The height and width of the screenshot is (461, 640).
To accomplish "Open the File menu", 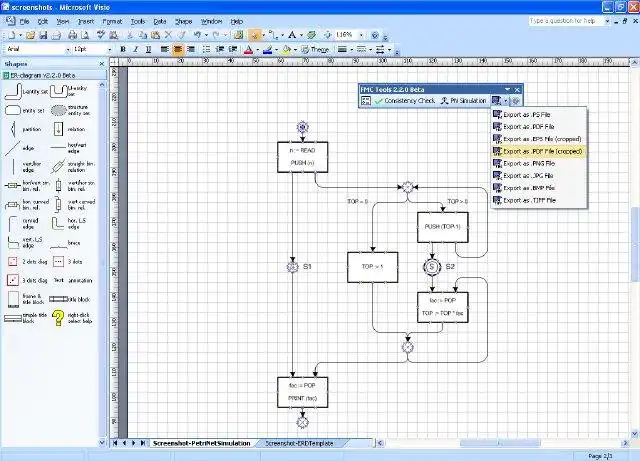I will [24, 21].
